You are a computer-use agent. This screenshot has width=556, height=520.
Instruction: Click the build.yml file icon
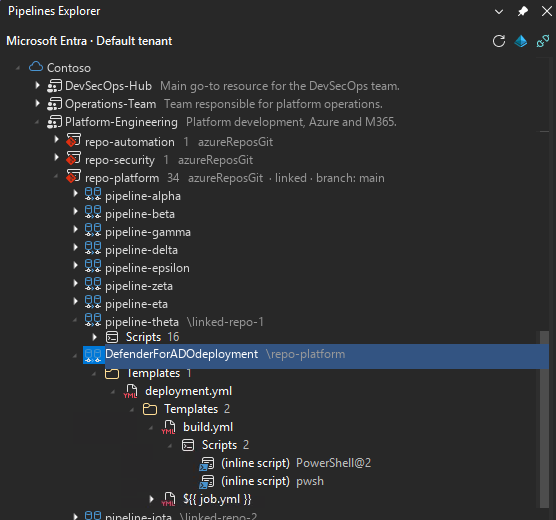click(169, 427)
